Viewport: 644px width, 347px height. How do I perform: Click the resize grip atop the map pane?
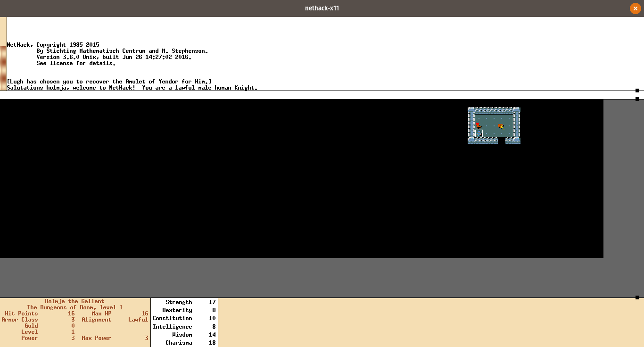click(x=637, y=99)
